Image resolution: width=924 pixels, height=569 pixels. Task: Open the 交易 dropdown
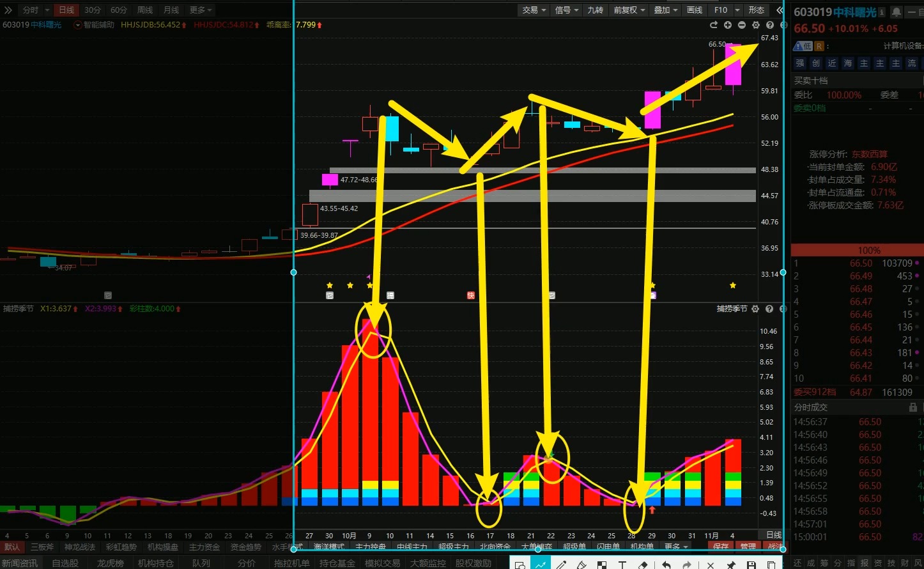(534, 10)
